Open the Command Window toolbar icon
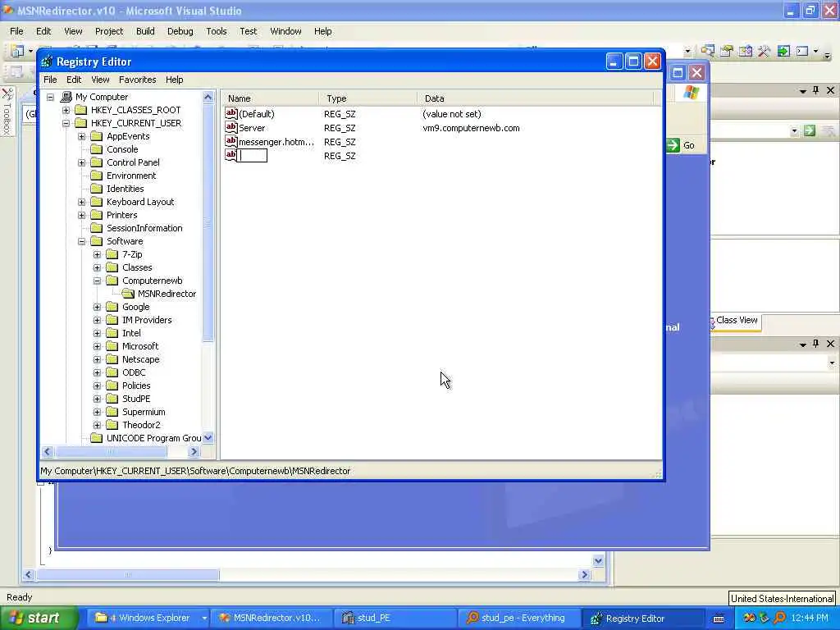This screenshot has height=630, width=840. (802, 52)
